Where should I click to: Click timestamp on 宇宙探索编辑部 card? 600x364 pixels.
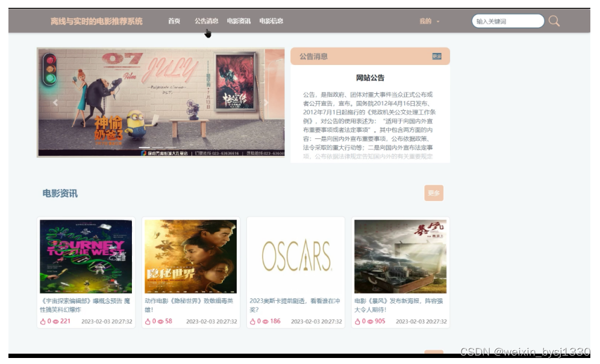click(107, 321)
